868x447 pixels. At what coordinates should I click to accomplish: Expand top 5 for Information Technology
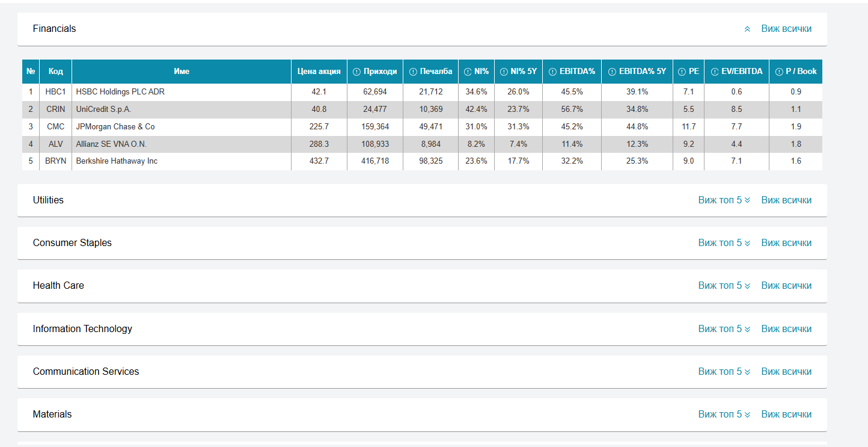724,329
